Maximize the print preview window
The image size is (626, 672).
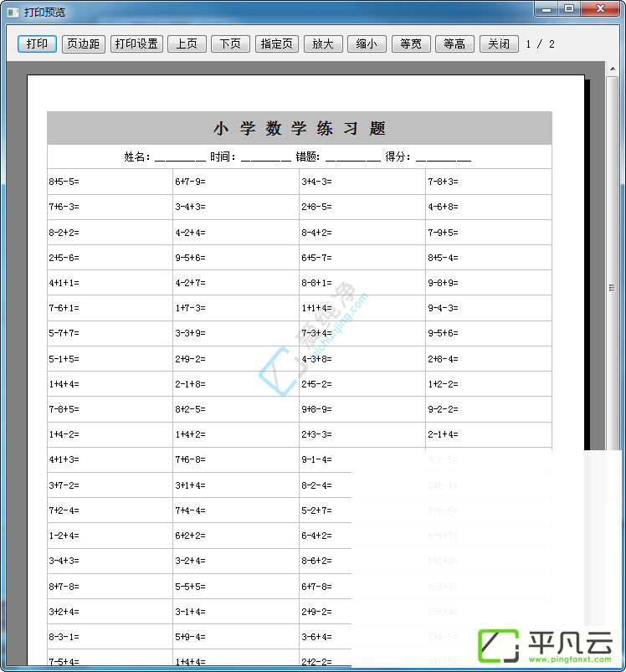pos(569,8)
